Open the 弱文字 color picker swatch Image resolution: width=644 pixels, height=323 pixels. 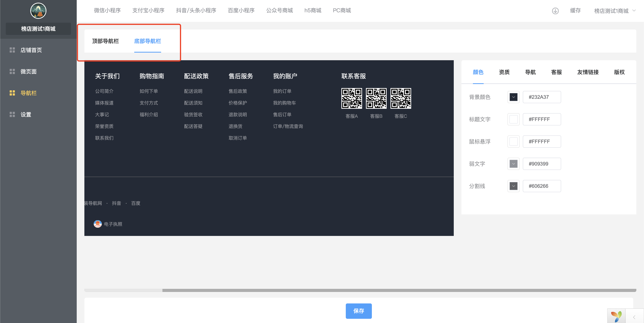coord(514,164)
